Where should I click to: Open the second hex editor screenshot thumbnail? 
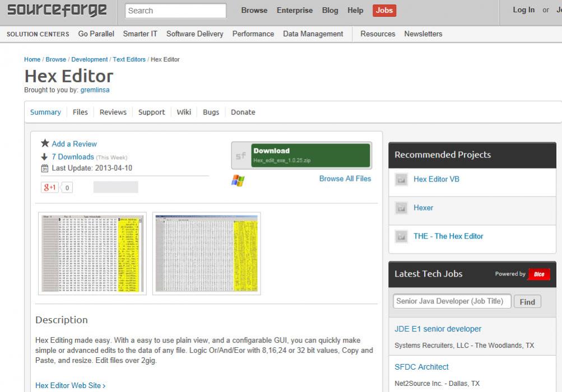tap(206, 253)
